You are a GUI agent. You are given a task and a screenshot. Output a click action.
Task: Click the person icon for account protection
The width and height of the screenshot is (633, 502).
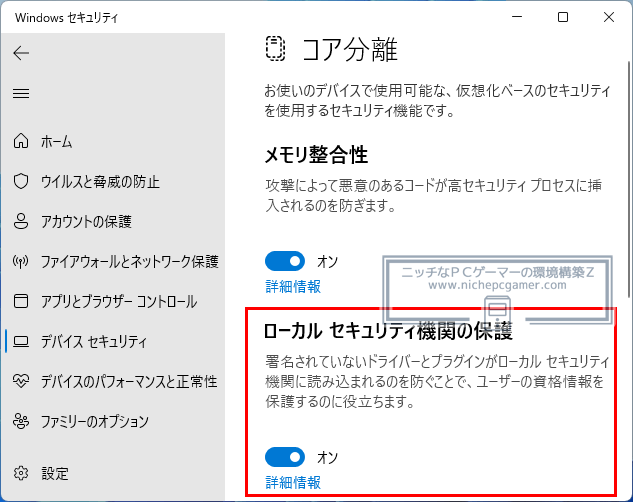pyautogui.click(x=21, y=222)
